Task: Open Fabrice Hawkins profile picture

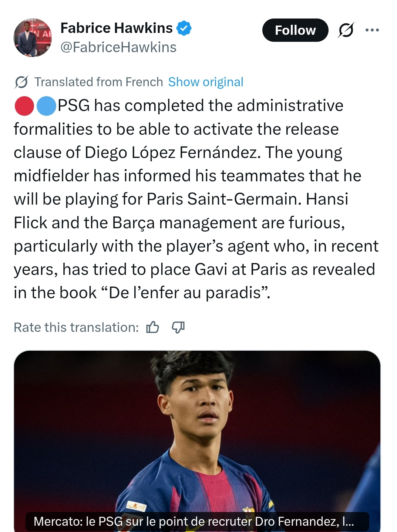Action: (x=33, y=37)
